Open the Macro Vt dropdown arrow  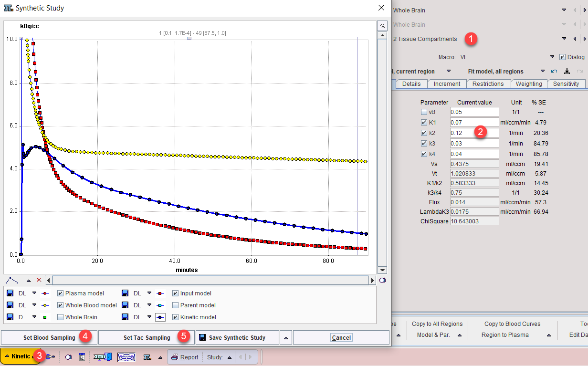(553, 57)
